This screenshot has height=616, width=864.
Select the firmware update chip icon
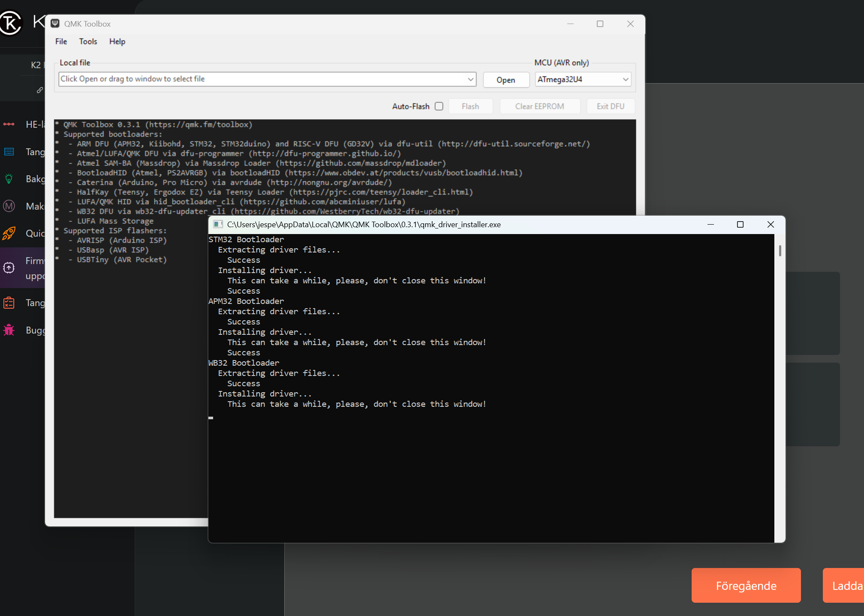pos(9,268)
